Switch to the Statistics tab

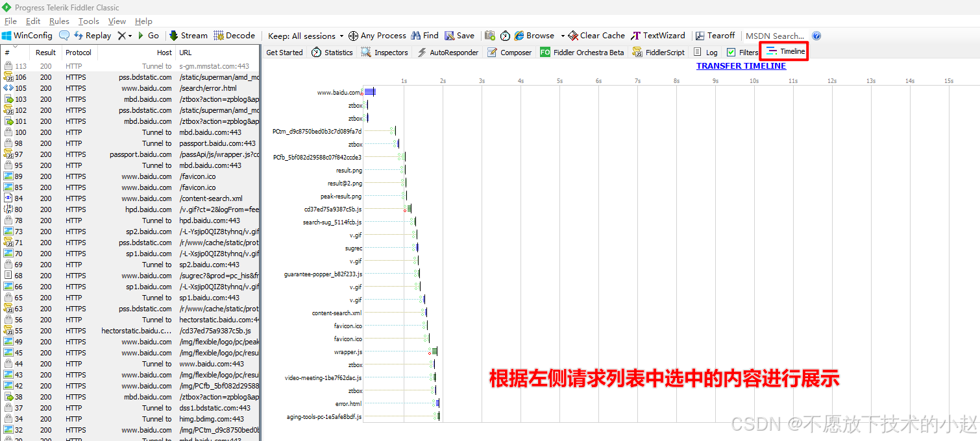332,53
